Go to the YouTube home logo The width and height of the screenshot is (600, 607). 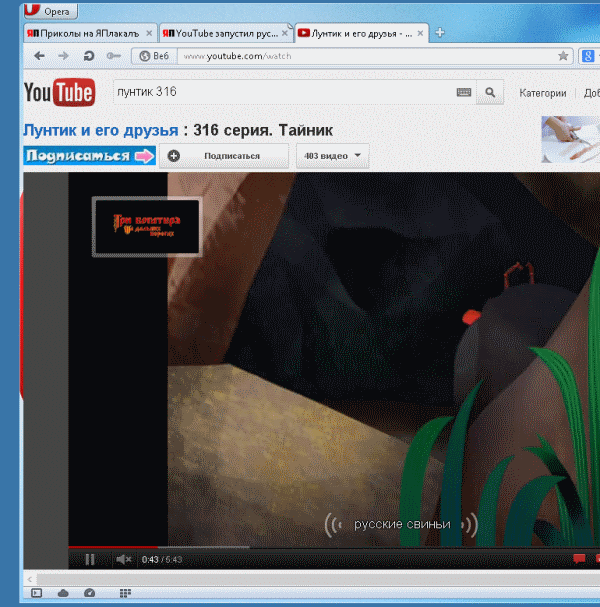[x=59, y=92]
